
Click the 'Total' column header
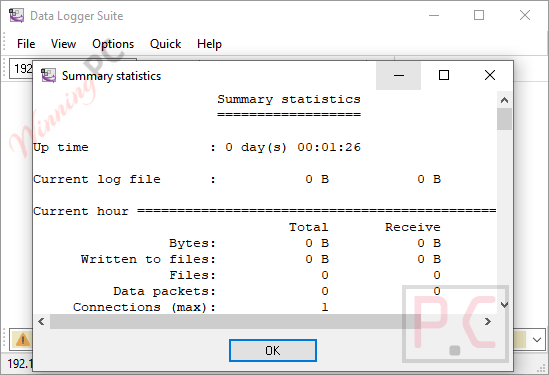[x=308, y=227]
